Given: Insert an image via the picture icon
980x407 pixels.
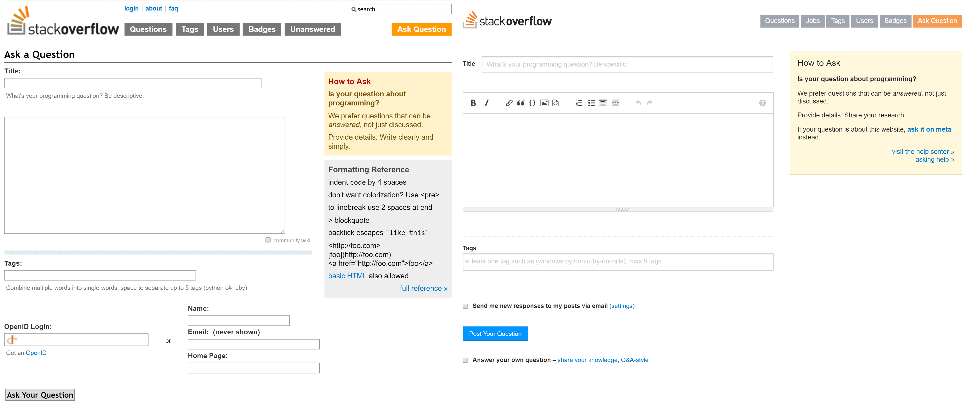Looking at the screenshot, I should [x=545, y=103].
